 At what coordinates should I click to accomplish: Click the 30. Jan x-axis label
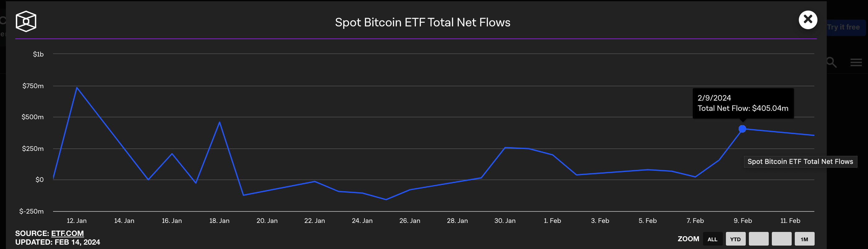click(x=505, y=221)
